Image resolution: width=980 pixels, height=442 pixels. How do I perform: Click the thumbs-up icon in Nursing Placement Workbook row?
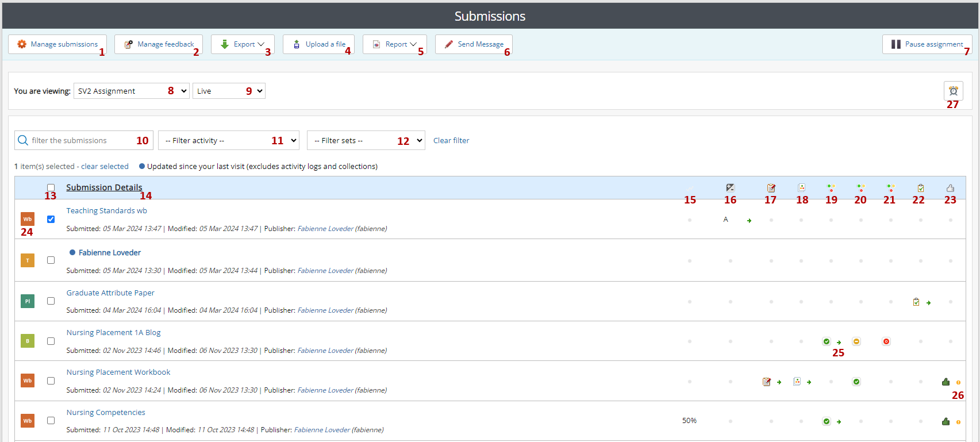(946, 382)
